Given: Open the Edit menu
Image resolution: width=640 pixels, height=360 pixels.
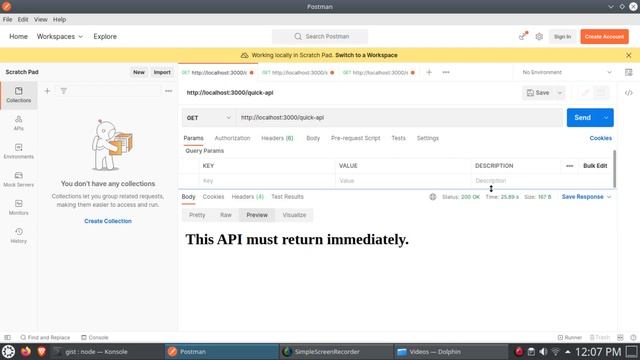Looking at the screenshot, I should (23, 19).
